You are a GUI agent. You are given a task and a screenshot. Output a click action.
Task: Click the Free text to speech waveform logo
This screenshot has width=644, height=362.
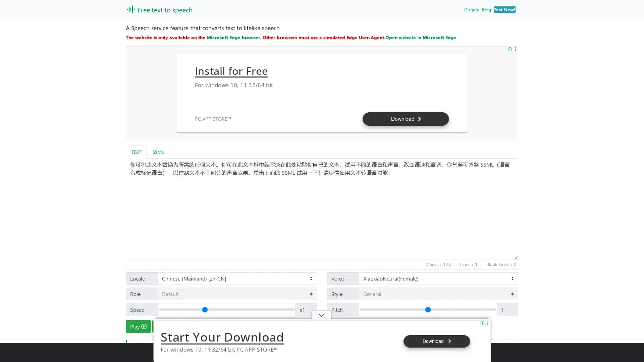(131, 9)
